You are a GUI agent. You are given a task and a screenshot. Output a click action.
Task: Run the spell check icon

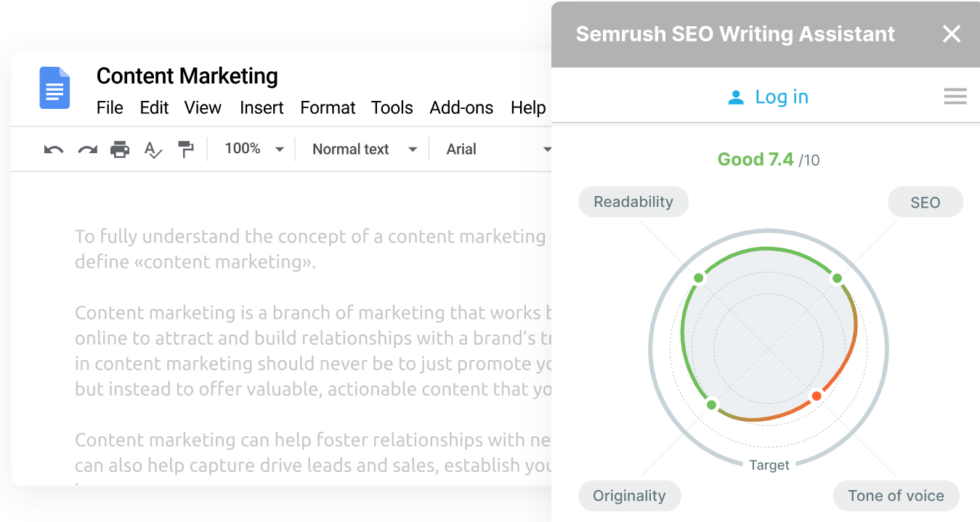[x=153, y=150]
